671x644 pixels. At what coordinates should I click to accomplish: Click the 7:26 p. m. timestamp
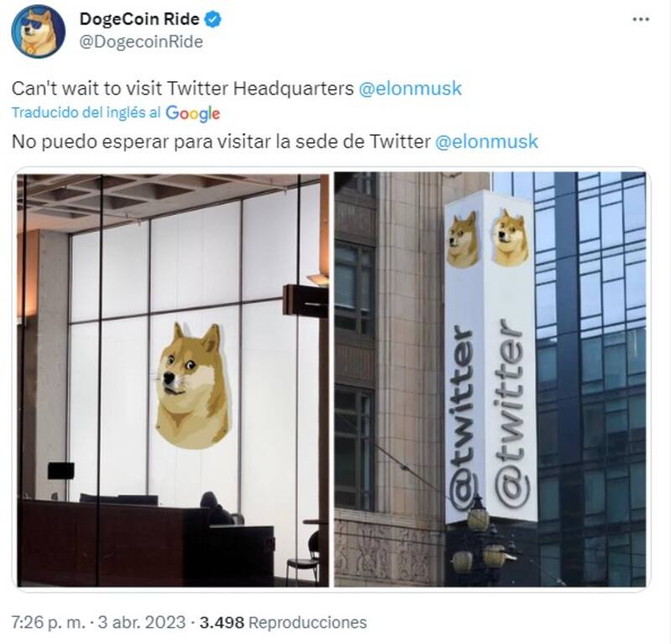pyautogui.click(x=49, y=622)
